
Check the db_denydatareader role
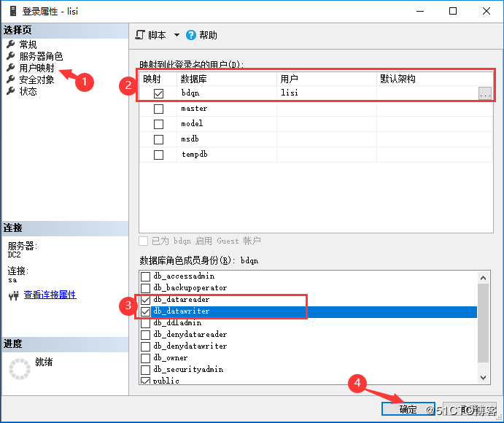pyautogui.click(x=146, y=335)
